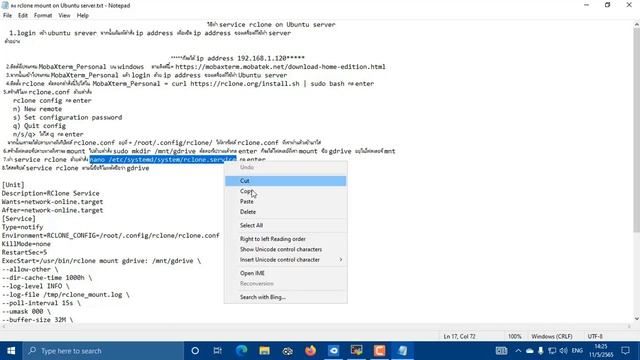Click the vertical scrollbar up arrow
640x360 pixels.
click(x=636, y=24)
